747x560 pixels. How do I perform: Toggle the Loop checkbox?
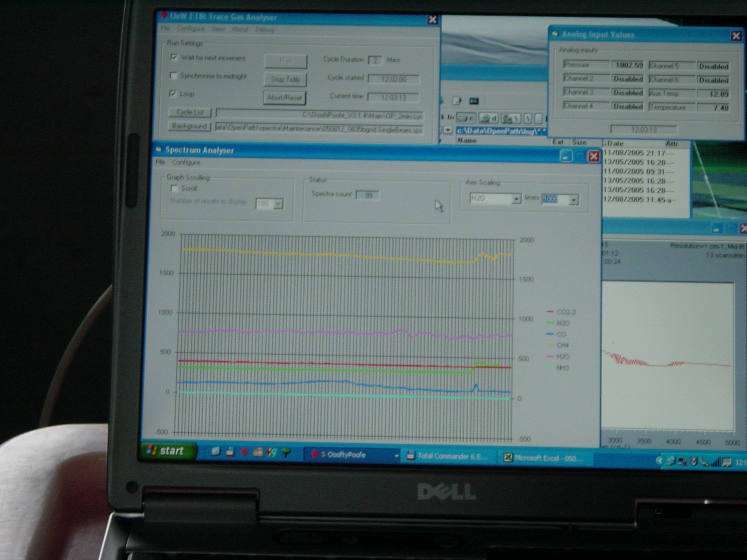173,93
